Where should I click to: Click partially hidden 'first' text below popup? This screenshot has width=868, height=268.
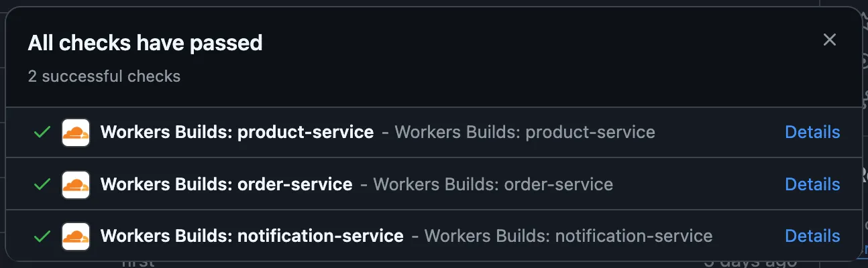[138, 263]
